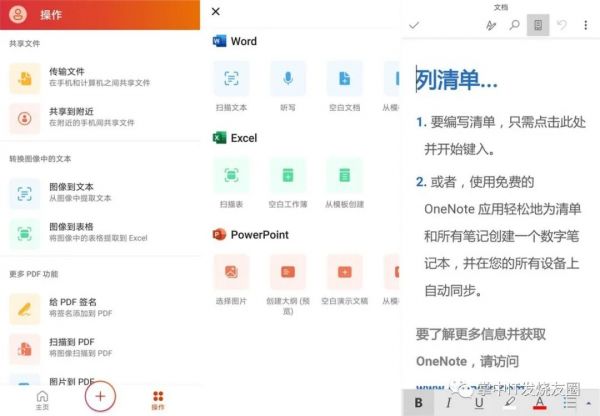Close the create panel with X
This screenshot has width=600, height=416.
click(216, 11)
